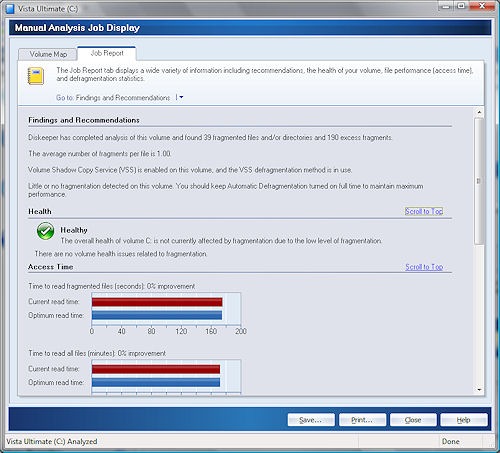The image size is (500, 453).
Task: Select the Job Report tab
Action: click(x=107, y=53)
